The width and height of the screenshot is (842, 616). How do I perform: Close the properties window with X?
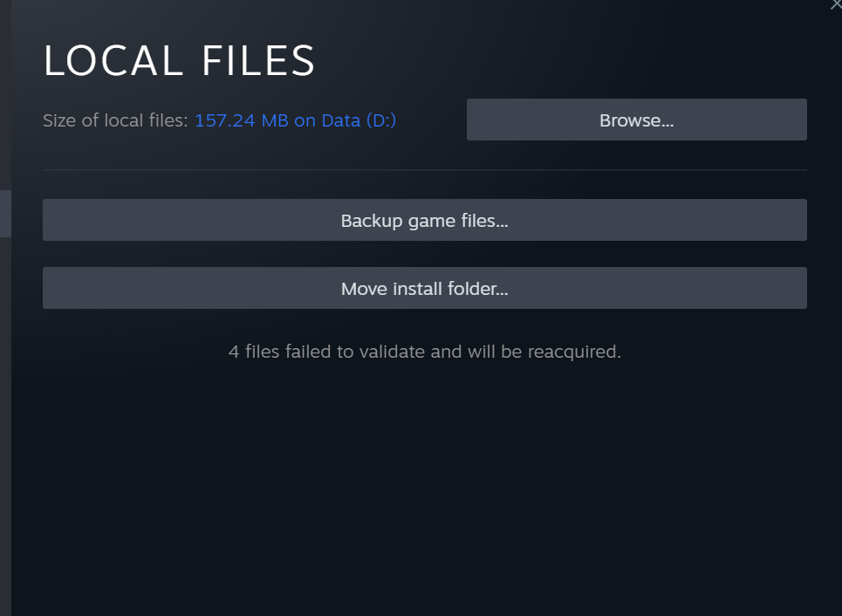[836, 4]
